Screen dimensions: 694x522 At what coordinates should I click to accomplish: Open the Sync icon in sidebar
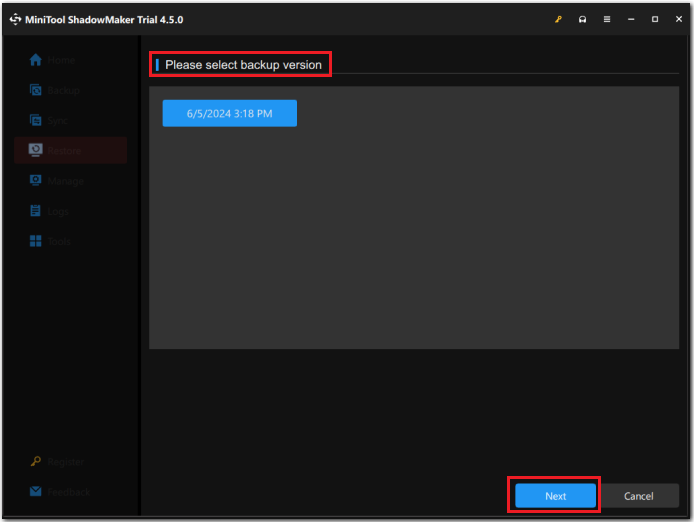point(36,120)
